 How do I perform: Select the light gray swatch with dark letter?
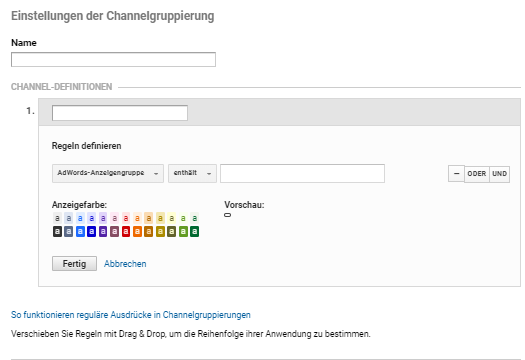pyautogui.click(x=57, y=218)
